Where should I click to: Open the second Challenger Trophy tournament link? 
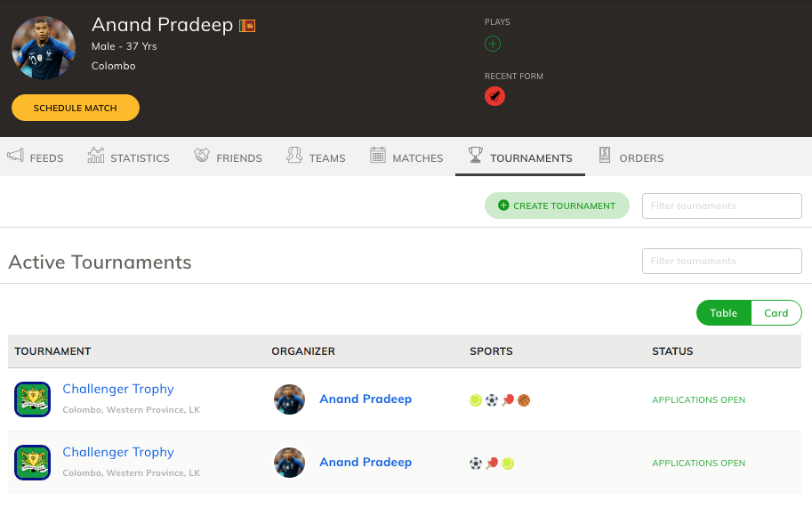[x=118, y=452]
